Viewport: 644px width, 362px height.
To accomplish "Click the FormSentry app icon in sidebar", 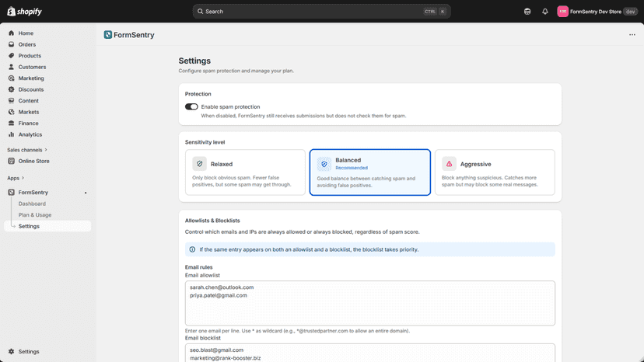I will click(11, 192).
